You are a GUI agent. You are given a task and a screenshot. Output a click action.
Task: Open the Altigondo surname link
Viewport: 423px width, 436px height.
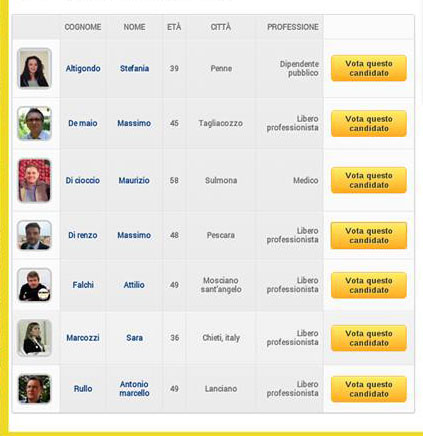(83, 68)
